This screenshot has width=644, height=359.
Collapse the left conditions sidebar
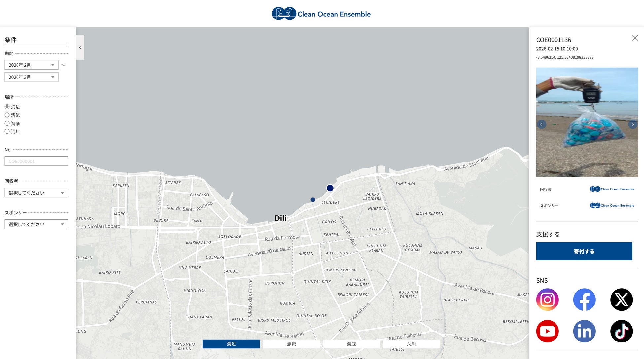(x=80, y=47)
